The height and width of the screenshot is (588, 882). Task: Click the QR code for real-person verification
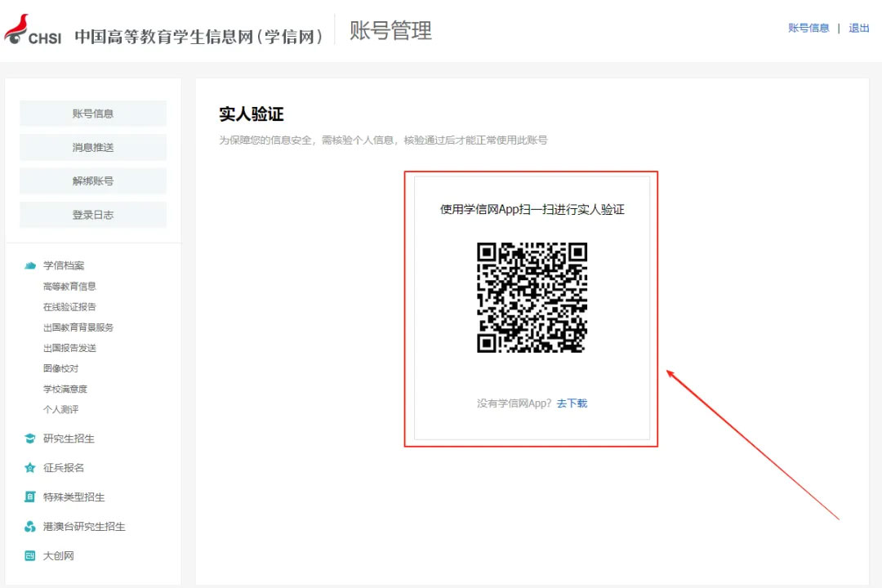tap(532, 298)
